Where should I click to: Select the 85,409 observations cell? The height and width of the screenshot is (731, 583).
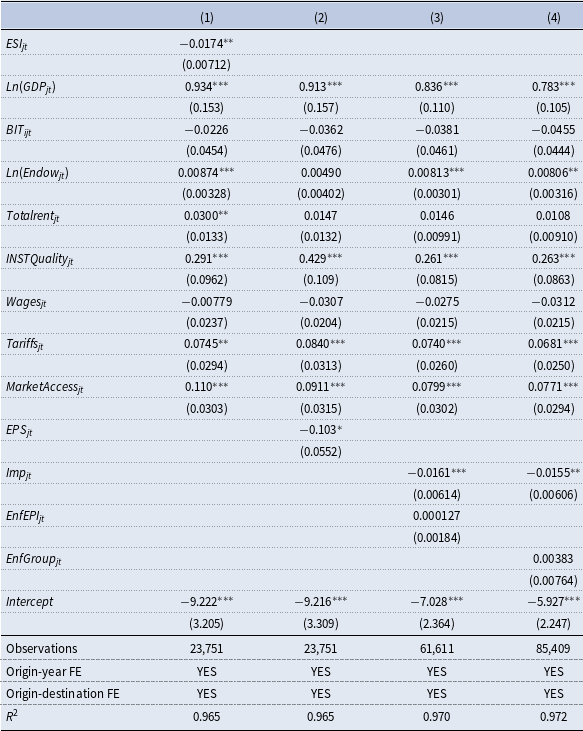coord(553,648)
